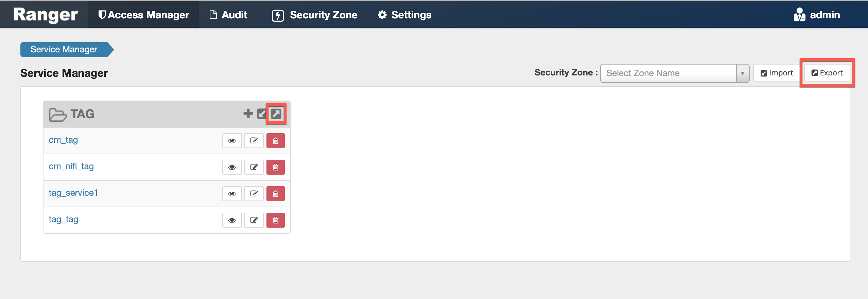Open the Security Zone dropdown arrow
This screenshot has height=299, width=868.
[743, 73]
